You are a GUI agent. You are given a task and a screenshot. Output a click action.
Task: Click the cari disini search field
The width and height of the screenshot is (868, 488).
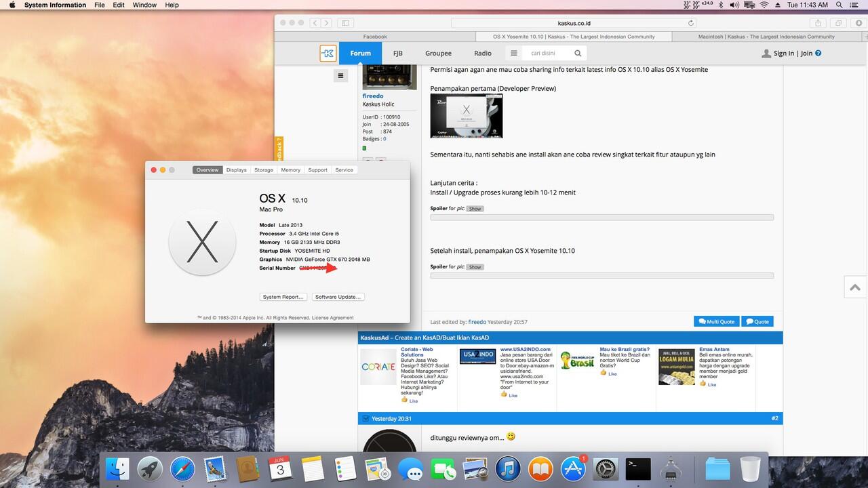click(548, 54)
